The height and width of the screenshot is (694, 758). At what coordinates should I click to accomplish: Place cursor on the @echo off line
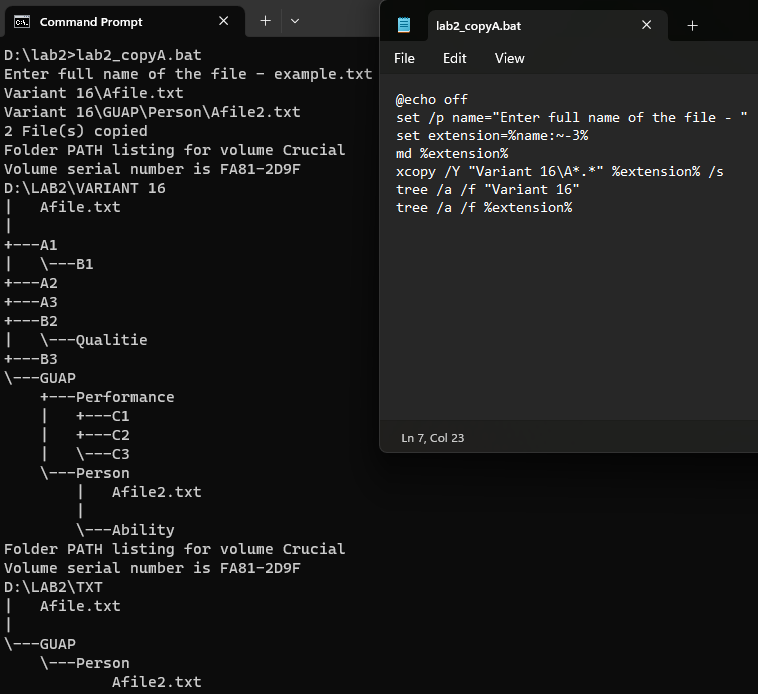[432, 100]
